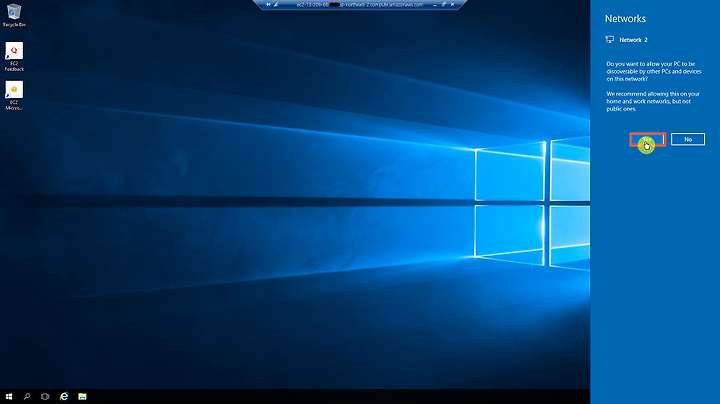
Task: Open the EC2 Feedback desktop shortcut
Action: 14,56
